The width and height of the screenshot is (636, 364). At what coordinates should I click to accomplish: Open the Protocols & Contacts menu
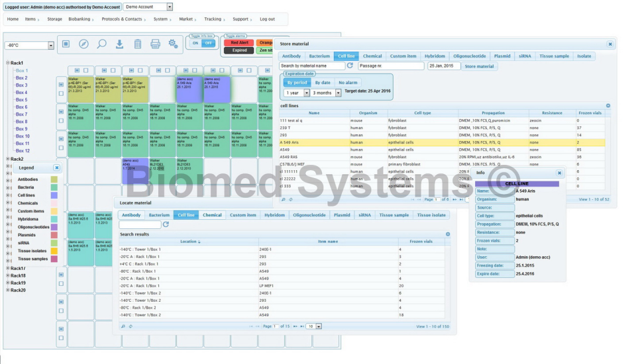coord(123,19)
